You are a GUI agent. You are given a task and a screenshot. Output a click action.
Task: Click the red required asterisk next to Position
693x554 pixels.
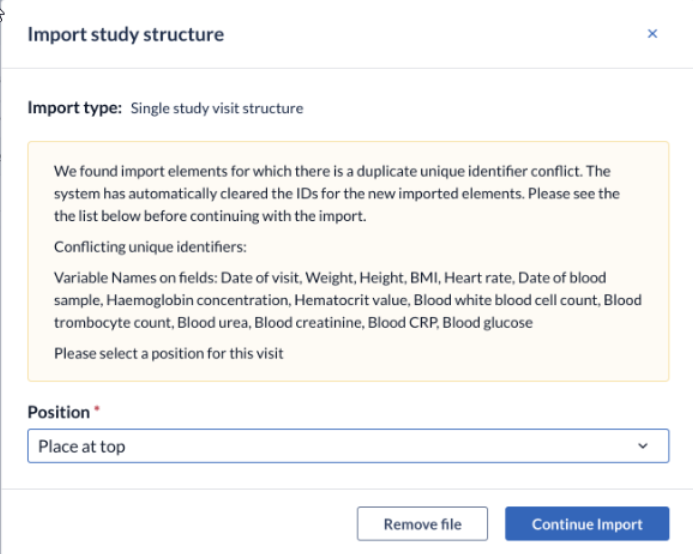click(x=97, y=409)
